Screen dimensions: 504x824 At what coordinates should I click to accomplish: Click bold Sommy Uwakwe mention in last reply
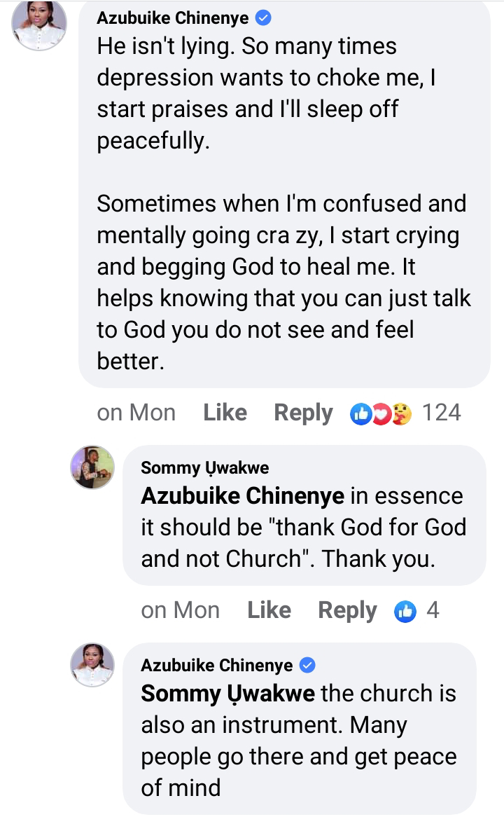(228, 694)
